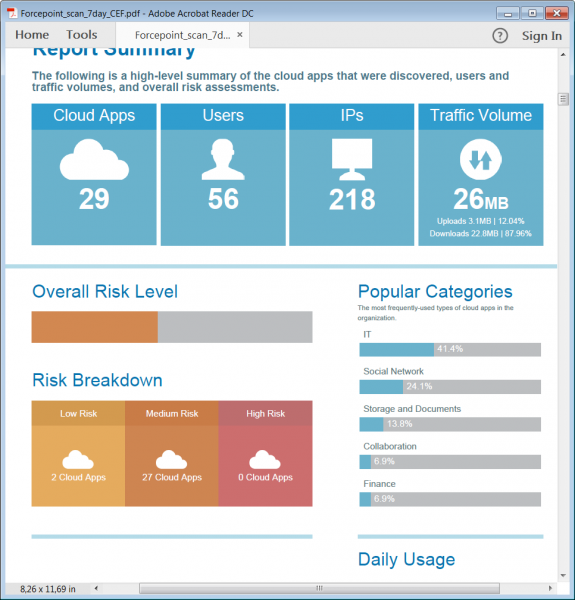Click the Risk Breakdown heading
Screen dimensions: 575x600
coord(97,380)
